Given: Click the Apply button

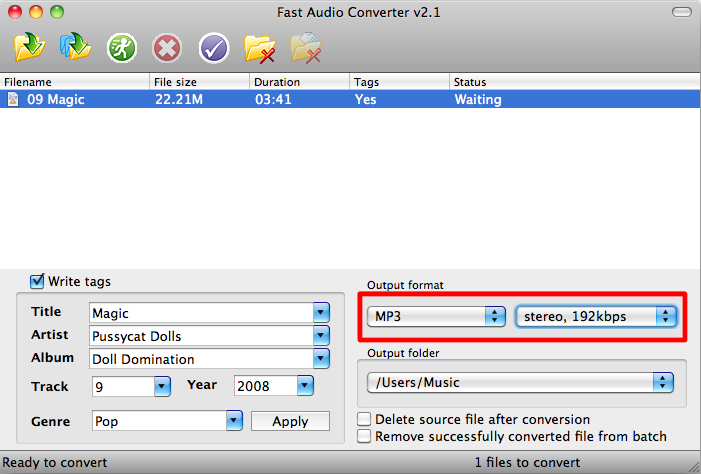Looking at the screenshot, I should pos(290,421).
